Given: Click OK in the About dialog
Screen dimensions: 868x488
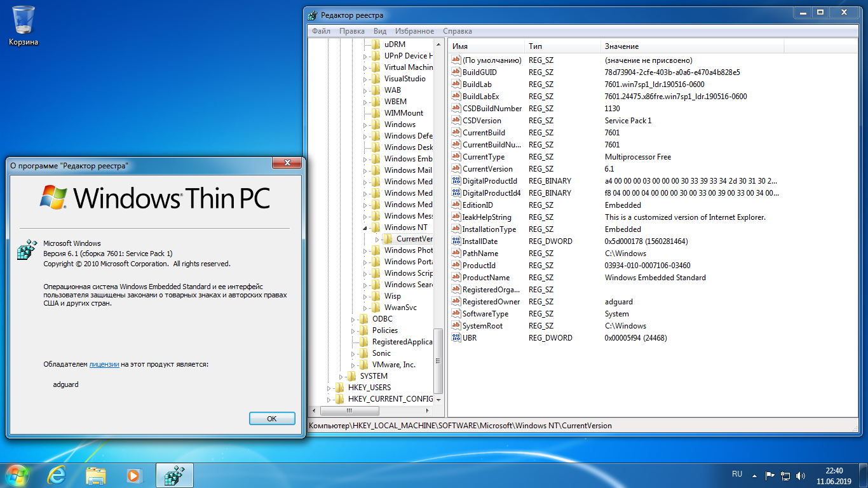Looking at the screenshot, I should 272,419.
